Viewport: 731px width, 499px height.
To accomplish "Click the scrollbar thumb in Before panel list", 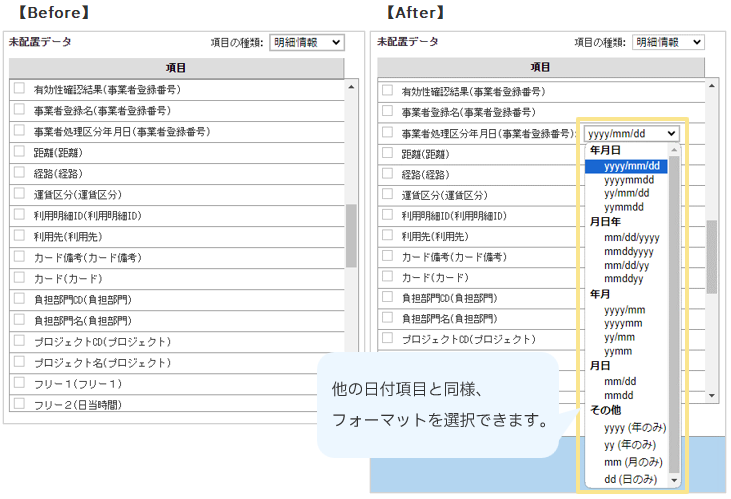I will [x=351, y=235].
